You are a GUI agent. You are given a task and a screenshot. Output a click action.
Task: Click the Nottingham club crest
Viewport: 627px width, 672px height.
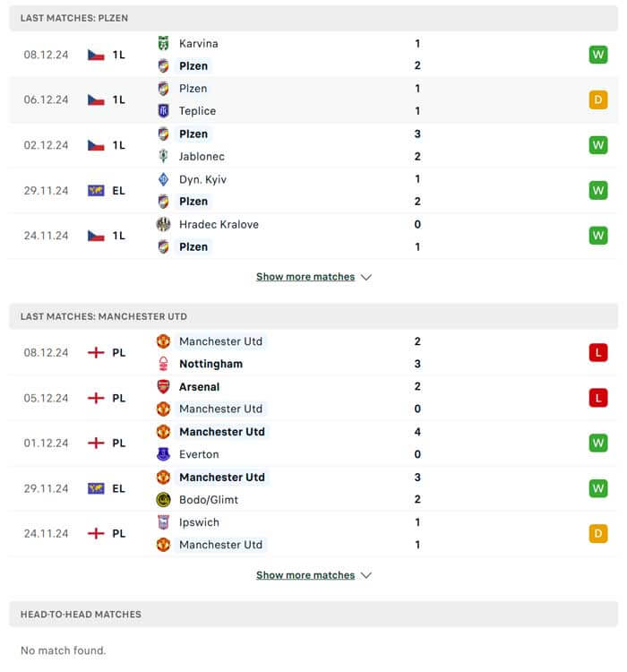pyautogui.click(x=163, y=364)
